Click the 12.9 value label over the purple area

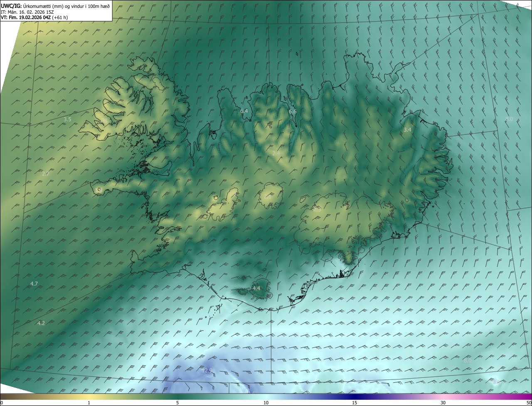tap(207, 370)
